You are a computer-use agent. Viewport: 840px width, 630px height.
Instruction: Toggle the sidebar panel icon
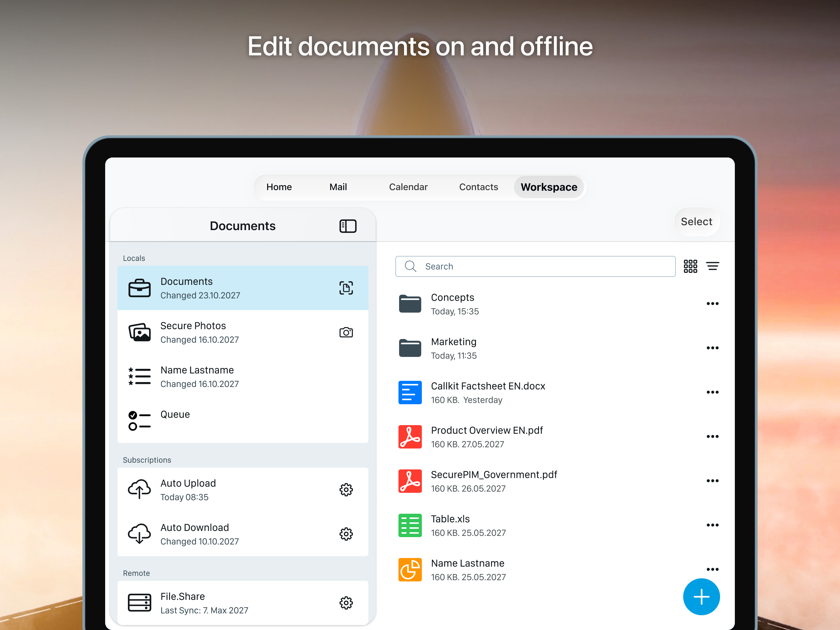click(347, 226)
